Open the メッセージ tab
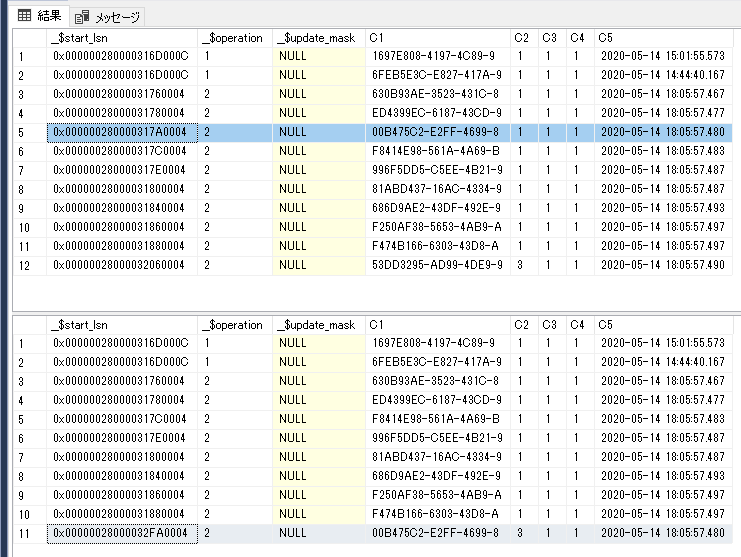The height and width of the screenshot is (557, 741). click(108, 17)
